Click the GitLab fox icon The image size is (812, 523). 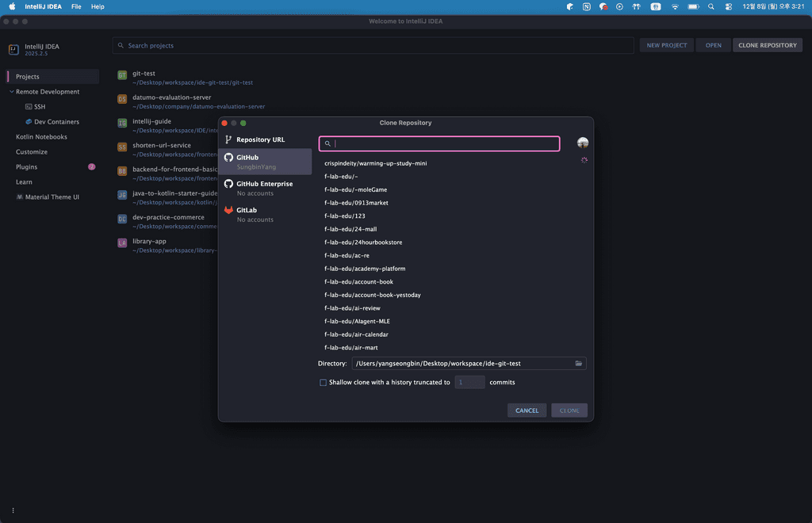click(x=228, y=211)
